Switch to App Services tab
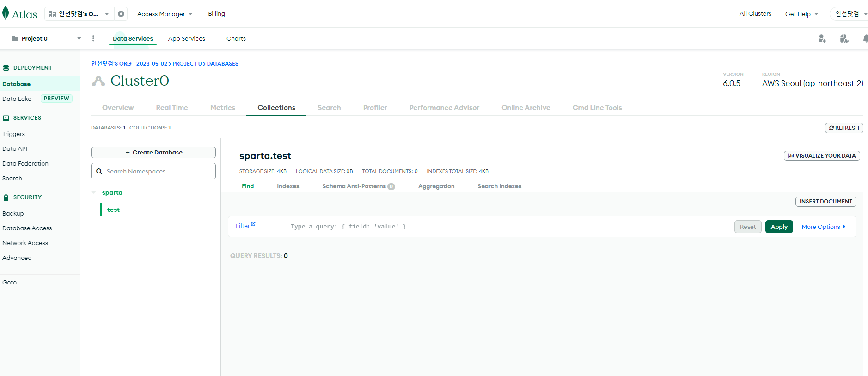868x376 pixels. tap(187, 39)
